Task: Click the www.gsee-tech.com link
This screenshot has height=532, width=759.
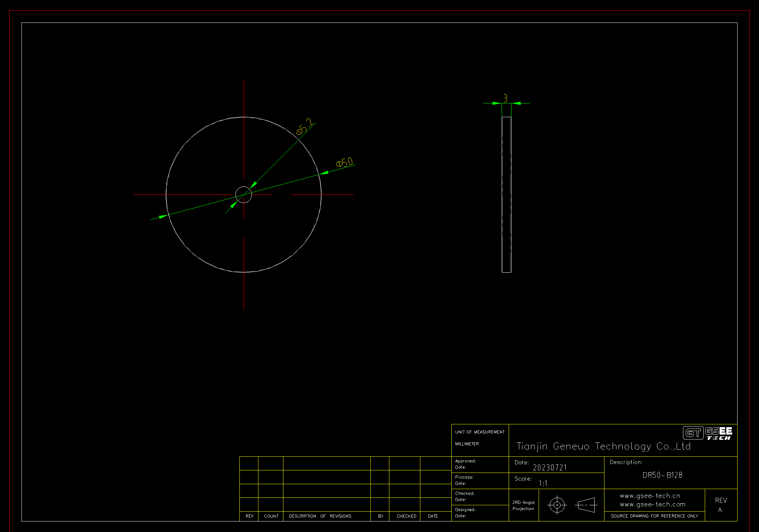Action: coord(652,504)
